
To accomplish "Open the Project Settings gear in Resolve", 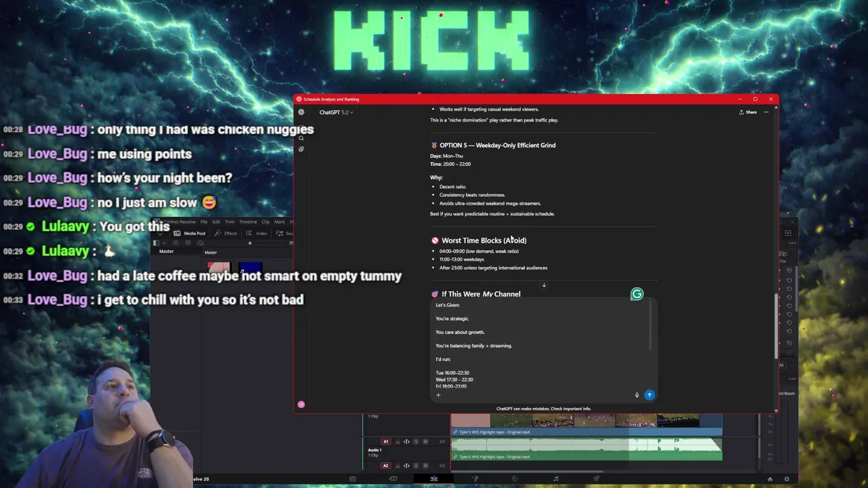I will (x=787, y=479).
